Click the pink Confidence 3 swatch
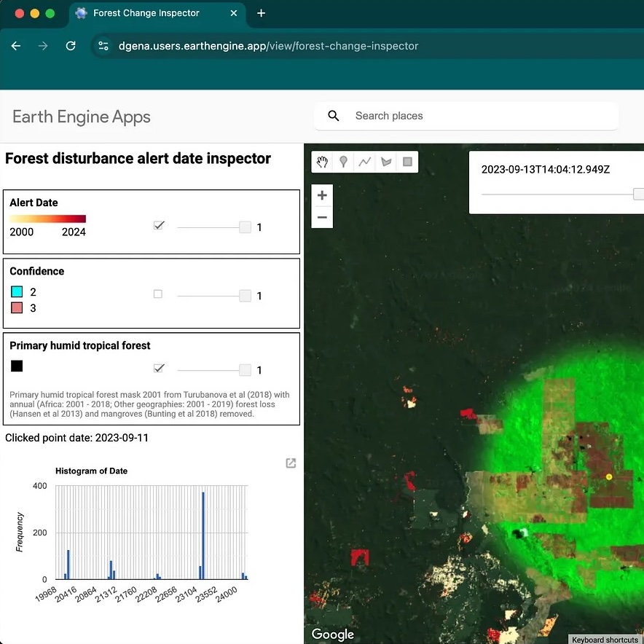Screen dimensions: 644x644 pos(17,308)
